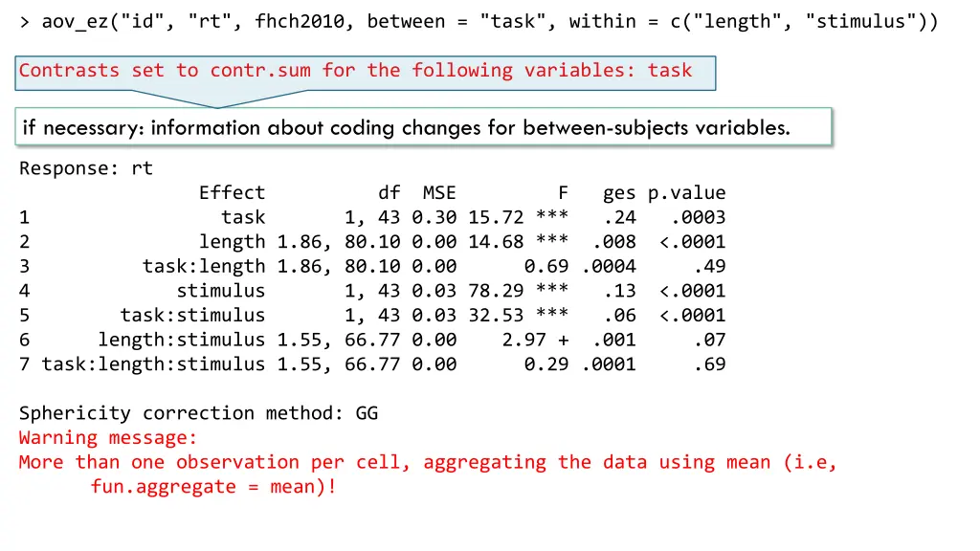Click the ges value .24 for task
Screen dimensions: 980x551
coord(619,217)
